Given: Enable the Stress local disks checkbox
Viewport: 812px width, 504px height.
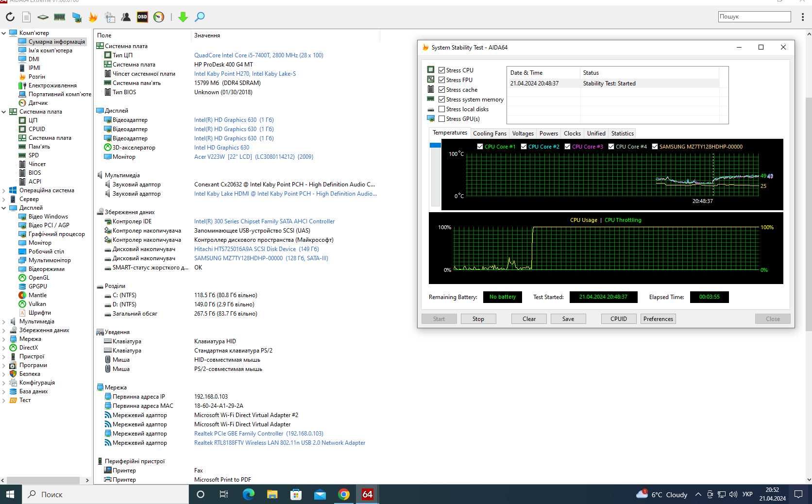Looking at the screenshot, I should point(441,109).
